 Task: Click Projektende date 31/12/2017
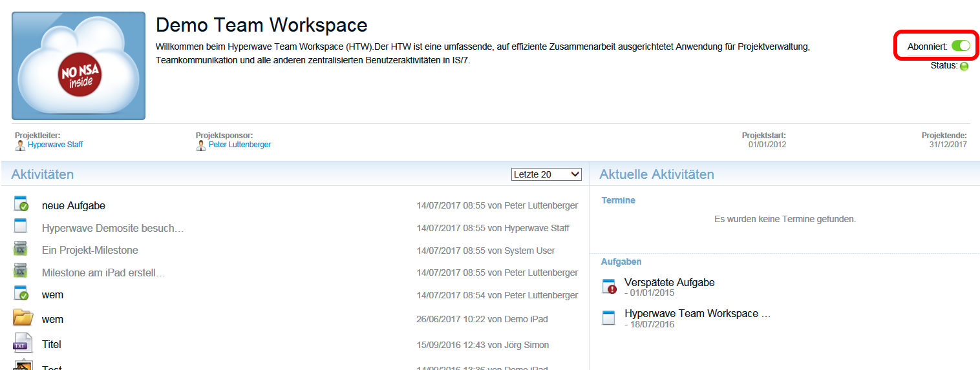pos(948,145)
